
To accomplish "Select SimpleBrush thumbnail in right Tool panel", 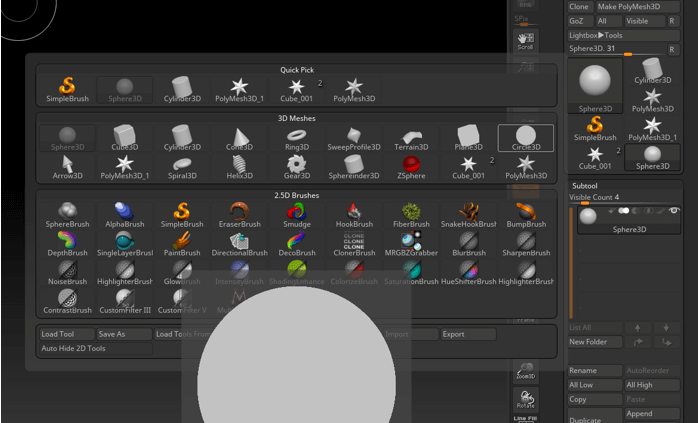I will click(x=595, y=128).
